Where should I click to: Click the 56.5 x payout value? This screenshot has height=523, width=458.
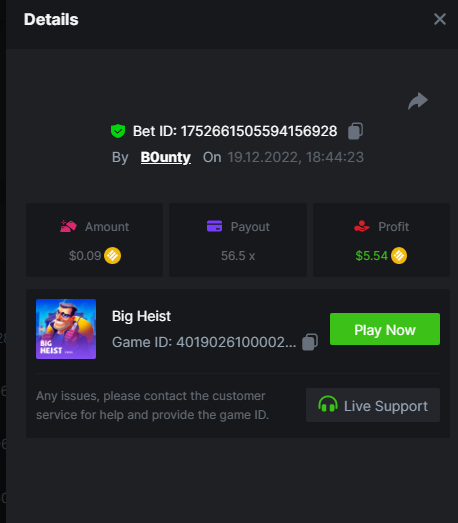coord(238,256)
